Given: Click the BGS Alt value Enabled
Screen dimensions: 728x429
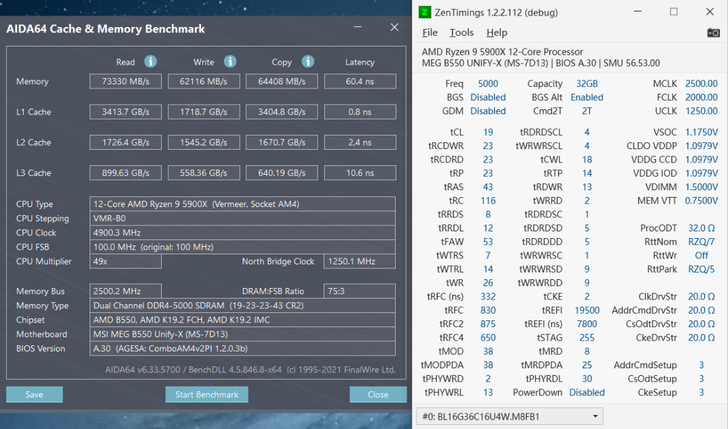Looking at the screenshot, I should tap(587, 97).
